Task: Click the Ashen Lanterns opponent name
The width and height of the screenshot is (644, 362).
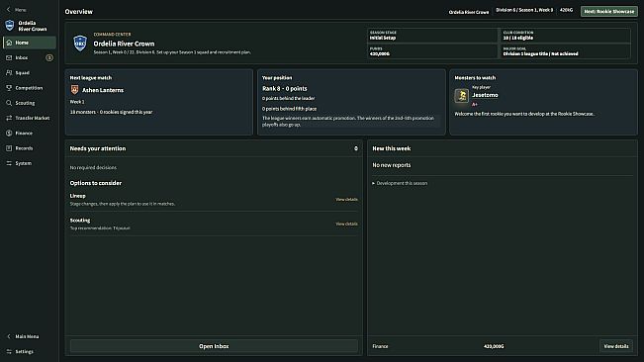Action: point(103,90)
